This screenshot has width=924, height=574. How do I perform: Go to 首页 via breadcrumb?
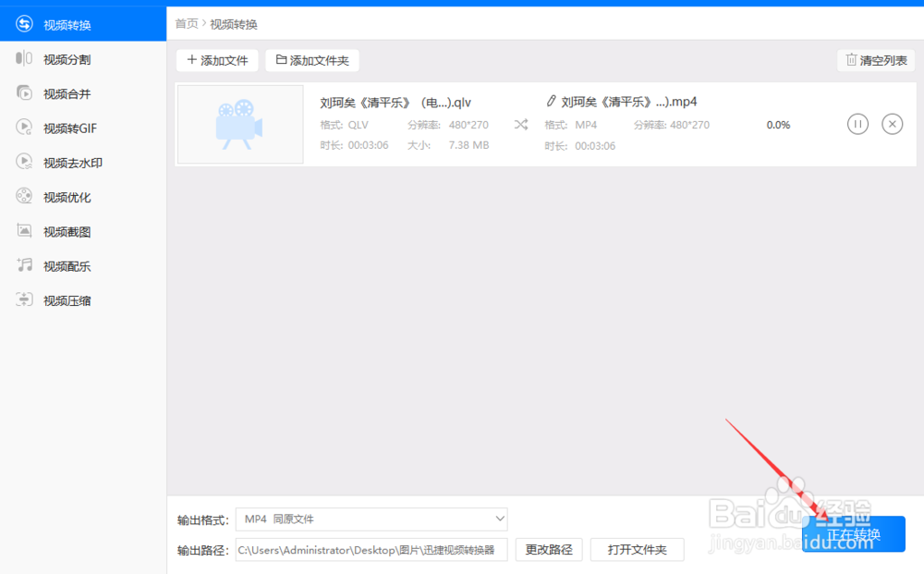(x=185, y=23)
